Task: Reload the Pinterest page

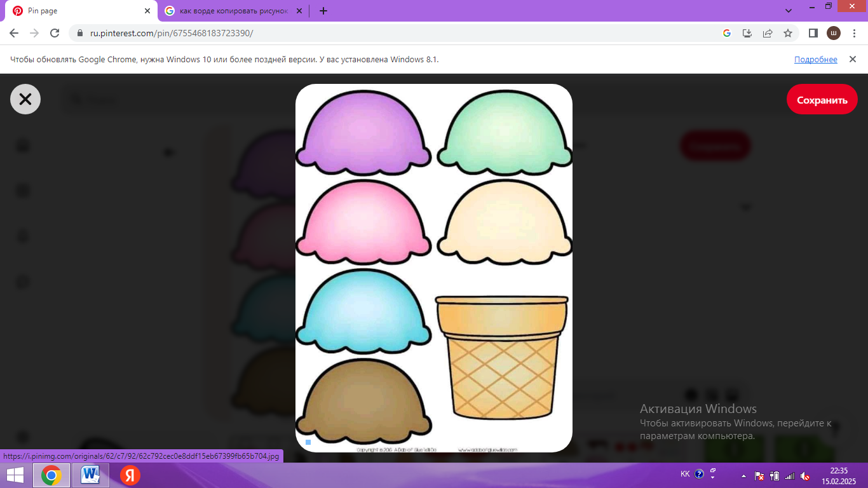Action: (x=55, y=33)
